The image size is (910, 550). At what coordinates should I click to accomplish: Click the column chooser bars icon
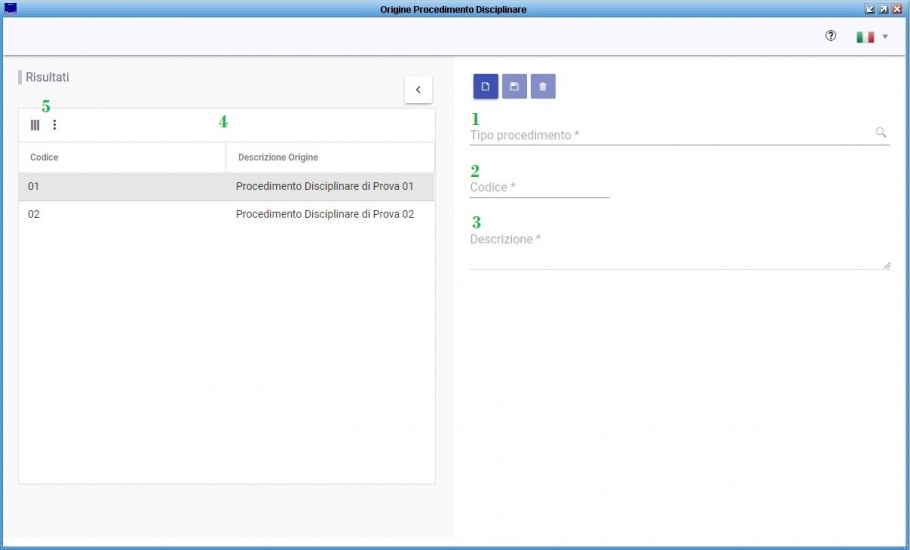click(x=35, y=125)
